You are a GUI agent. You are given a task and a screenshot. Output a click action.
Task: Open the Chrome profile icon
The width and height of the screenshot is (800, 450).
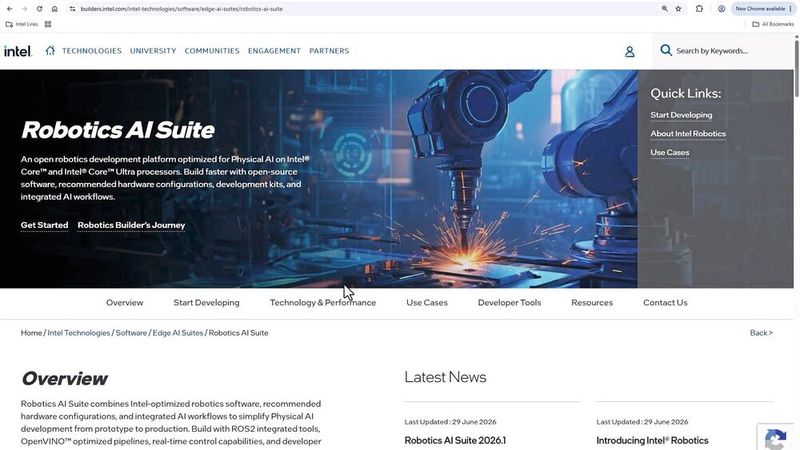click(x=721, y=9)
